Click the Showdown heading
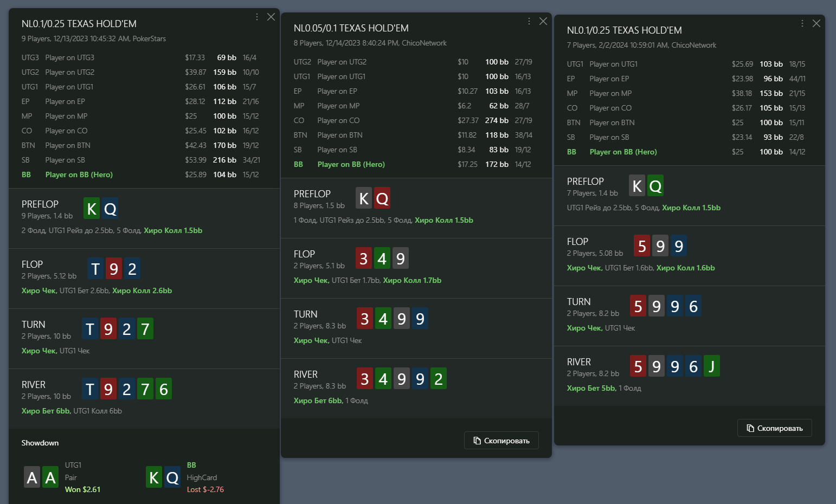Screen dimensions: 836x504 point(40,443)
